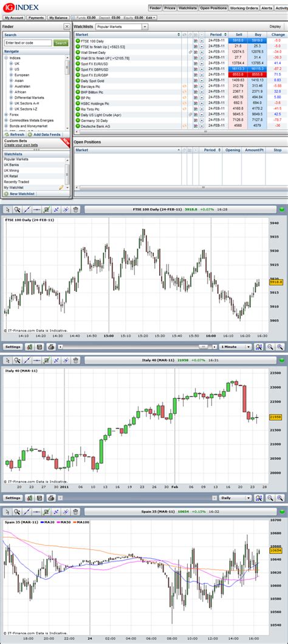Open row dropdown arrow for Spot FX EUR/USD
This screenshot has height=644, width=288.
pos(202,64)
